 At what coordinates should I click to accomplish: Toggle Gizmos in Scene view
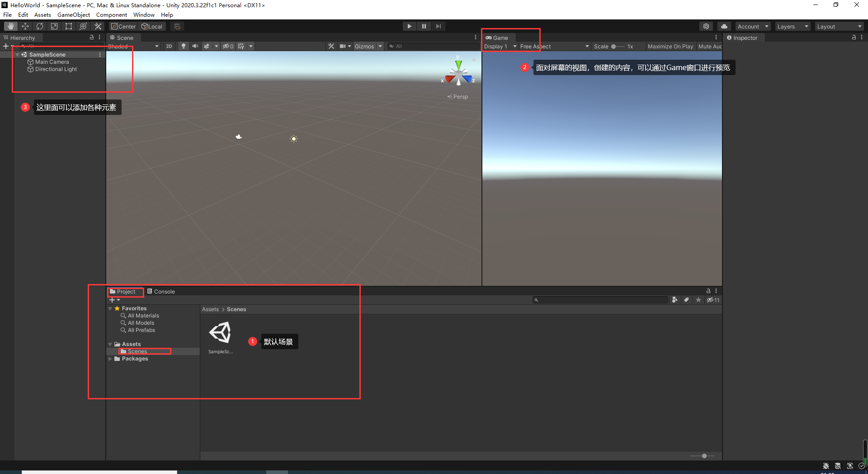click(364, 46)
